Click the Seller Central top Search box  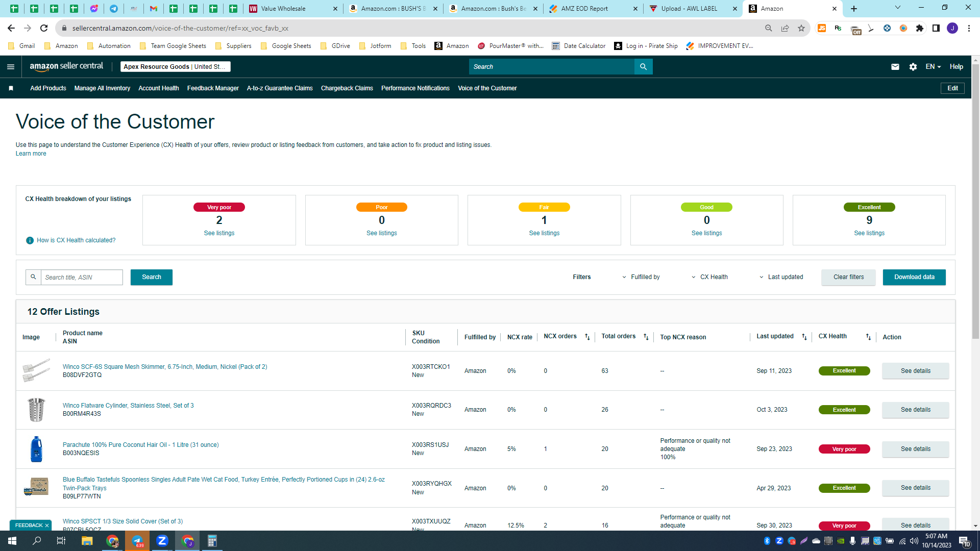(551, 67)
